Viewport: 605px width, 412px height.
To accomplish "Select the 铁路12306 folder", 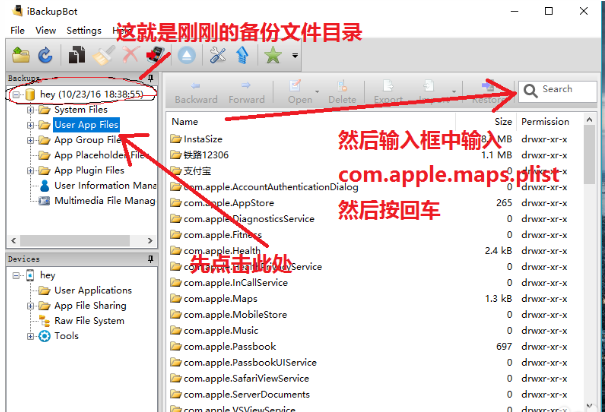I will [206, 155].
